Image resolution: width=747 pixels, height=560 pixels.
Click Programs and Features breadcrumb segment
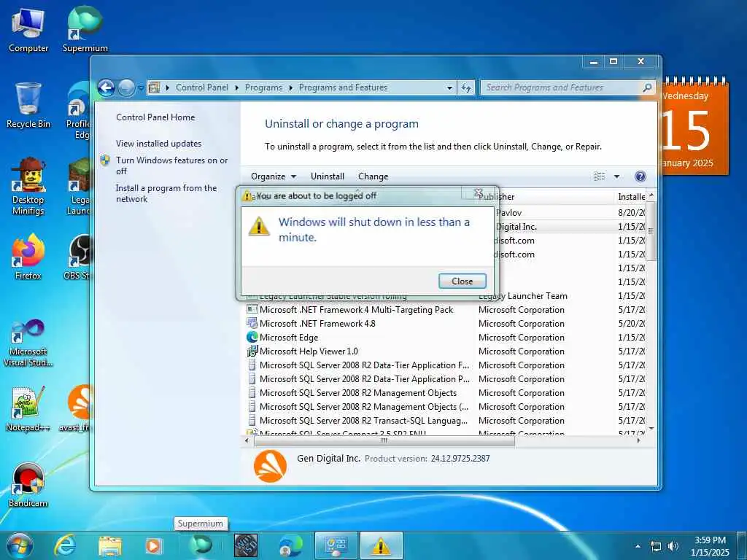[343, 87]
